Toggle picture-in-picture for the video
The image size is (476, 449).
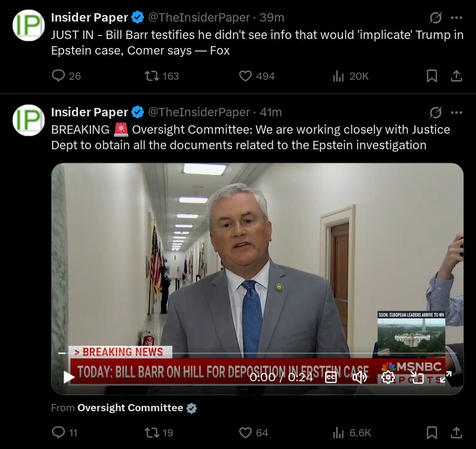tap(417, 377)
